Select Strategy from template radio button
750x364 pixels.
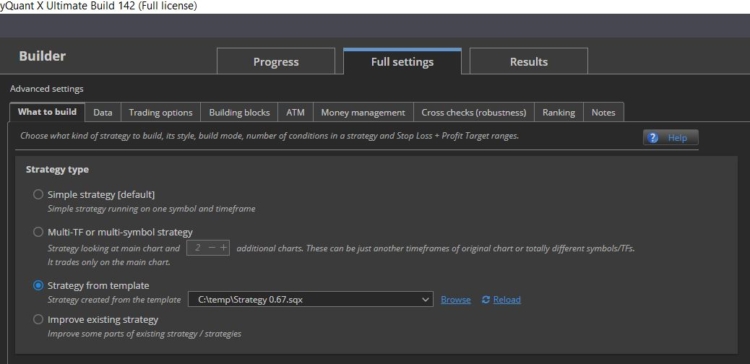pos(38,286)
